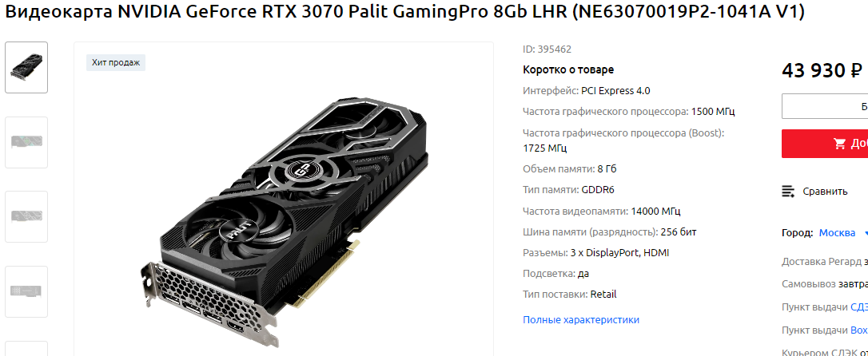Open the Полные характеристики link
The image size is (868, 356).
(581, 319)
